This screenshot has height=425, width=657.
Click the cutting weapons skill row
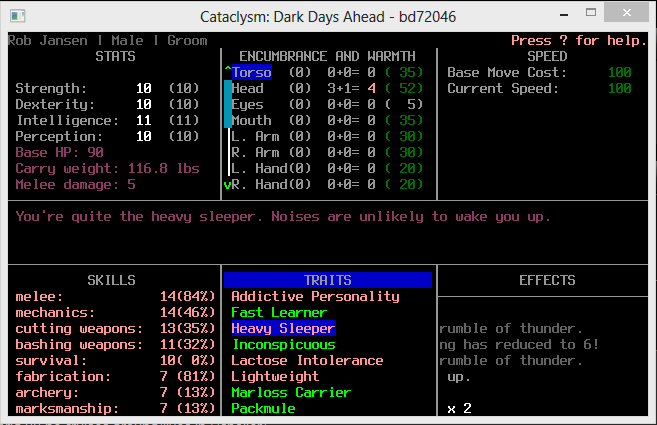tap(115, 328)
